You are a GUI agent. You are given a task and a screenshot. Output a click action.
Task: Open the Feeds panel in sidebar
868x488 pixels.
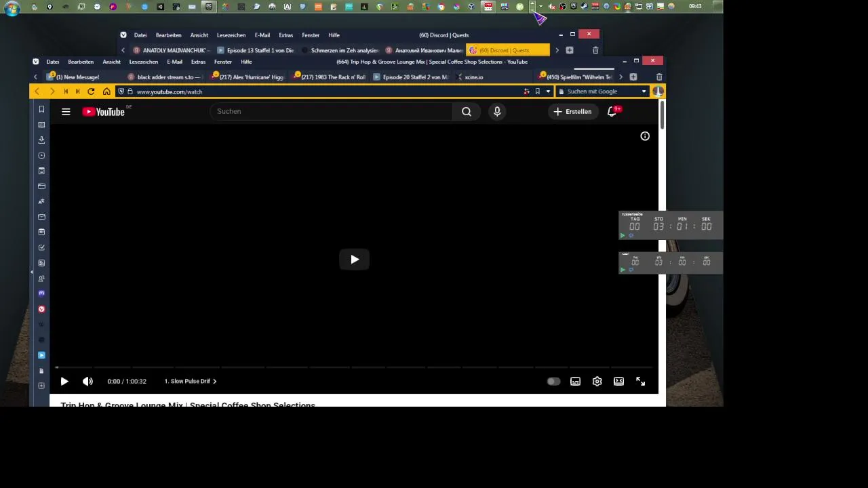tap(41, 263)
